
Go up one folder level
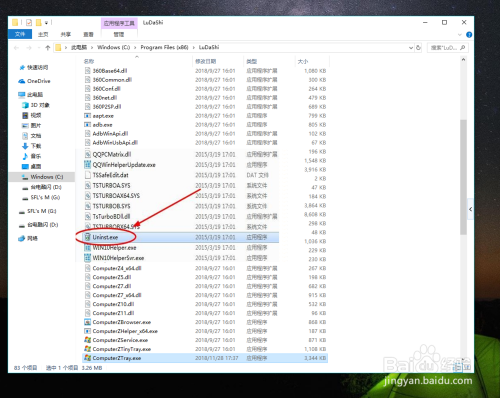[48, 48]
